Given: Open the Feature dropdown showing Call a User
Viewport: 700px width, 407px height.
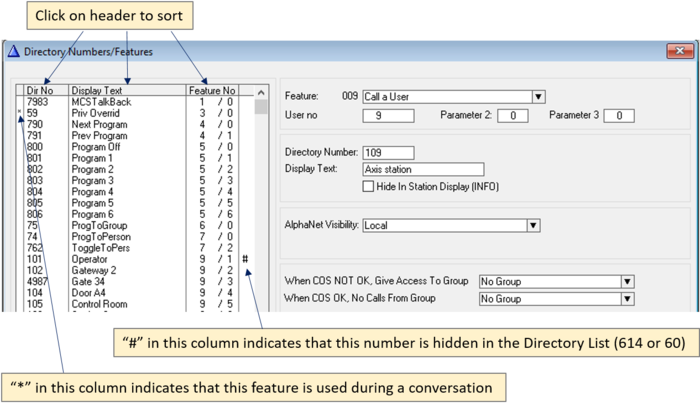Looking at the screenshot, I should coord(538,97).
